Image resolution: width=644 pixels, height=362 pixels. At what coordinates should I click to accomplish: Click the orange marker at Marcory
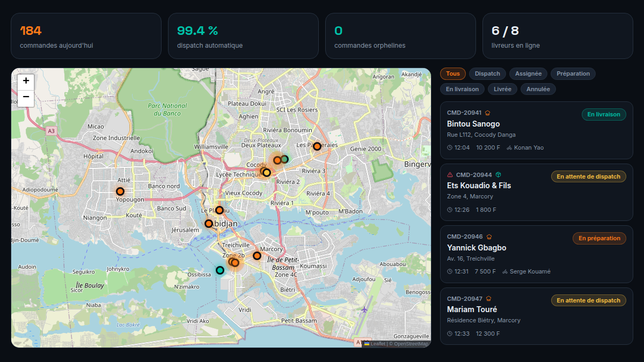click(x=257, y=256)
